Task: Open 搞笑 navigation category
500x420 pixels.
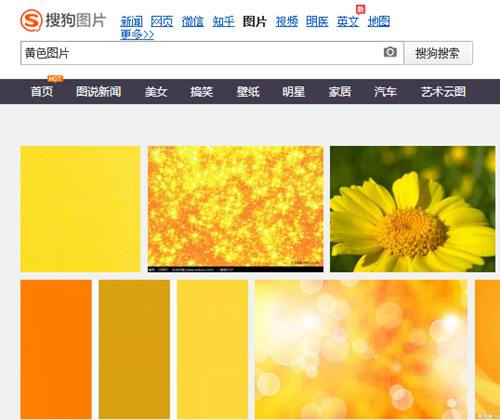Action: 202,91
